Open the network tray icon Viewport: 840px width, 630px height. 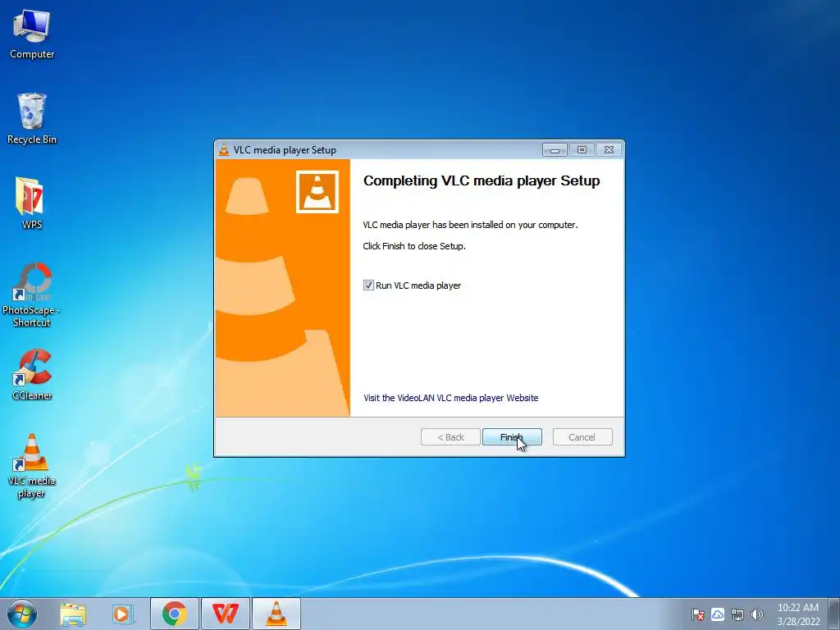point(737,614)
